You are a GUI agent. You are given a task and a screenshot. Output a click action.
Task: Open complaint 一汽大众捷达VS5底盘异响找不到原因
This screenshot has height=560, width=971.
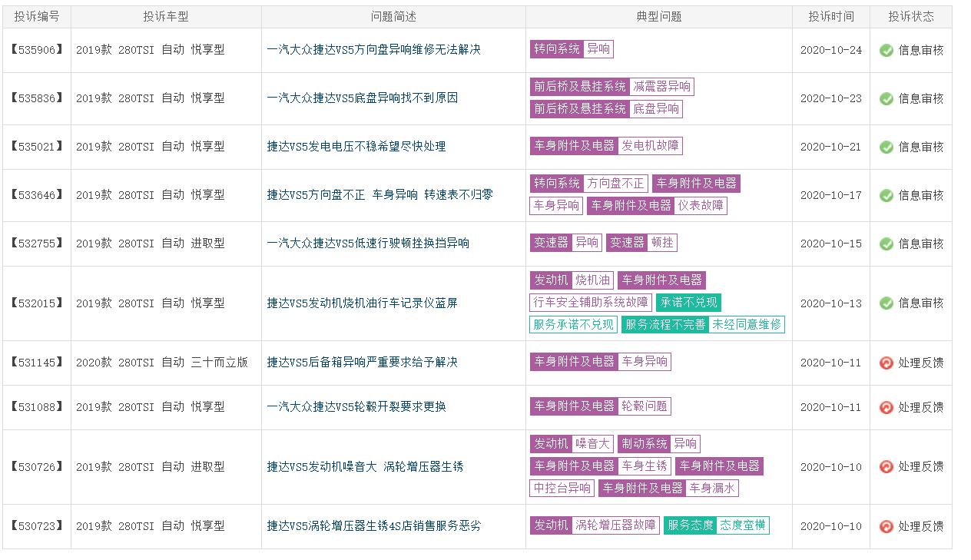point(362,98)
